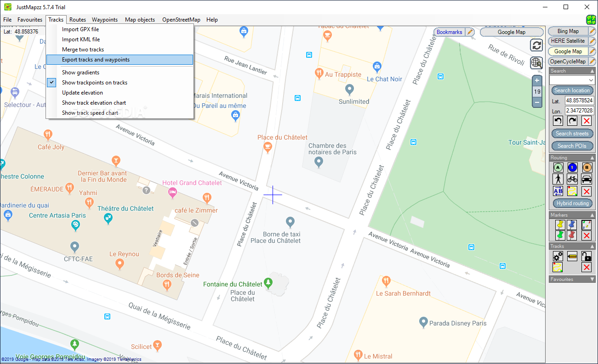Open the OpenStreetMap menu
Screen dimensions: 598x364
tap(181, 20)
